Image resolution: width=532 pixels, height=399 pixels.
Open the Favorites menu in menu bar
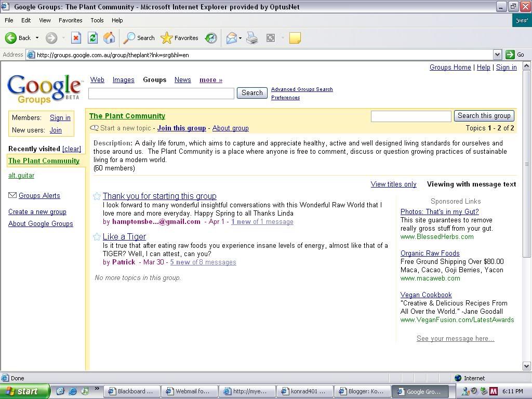click(x=70, y=20)
